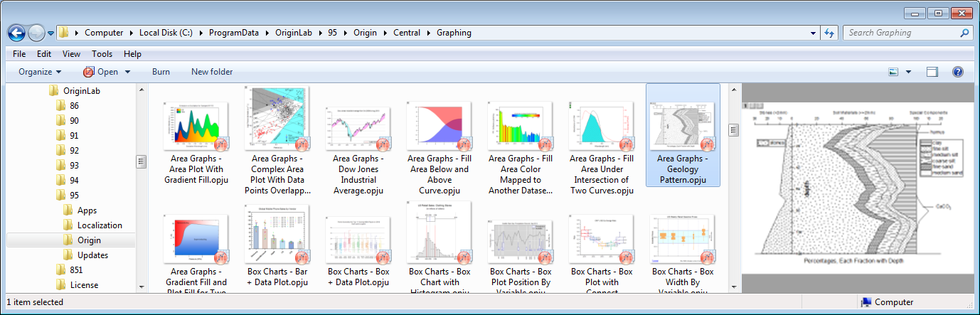Open the dropdown arrow next to Open
980x315 pixels.
(128, 72)
